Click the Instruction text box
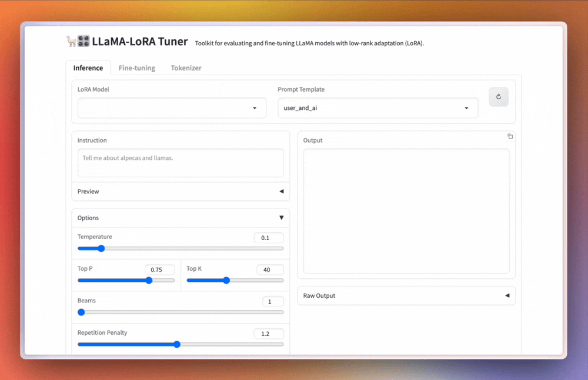The image size is (588, 380). (x=181, y=163)
